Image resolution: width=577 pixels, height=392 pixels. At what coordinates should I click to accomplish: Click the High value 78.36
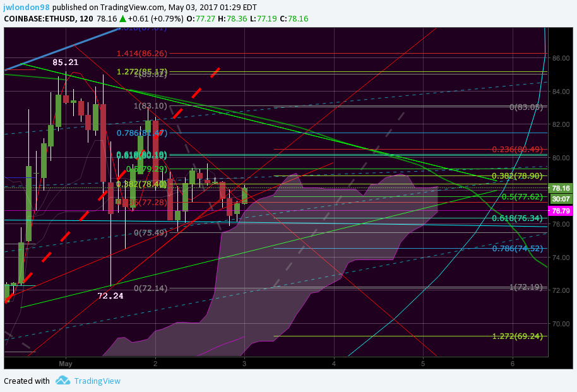point(237,19)
